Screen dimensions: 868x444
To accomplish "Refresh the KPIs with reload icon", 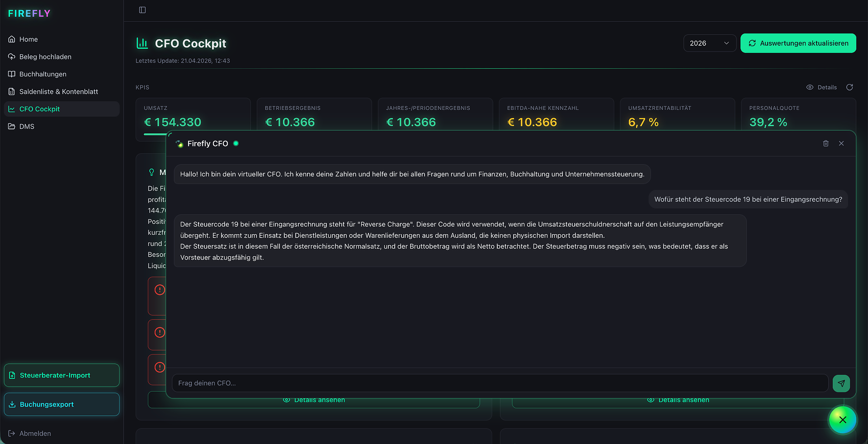I will [x=849, y=87].
